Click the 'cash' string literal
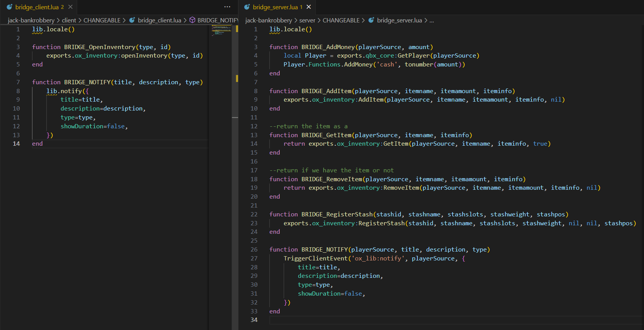This screenshot has width=644, height=330. click(387, 64)
